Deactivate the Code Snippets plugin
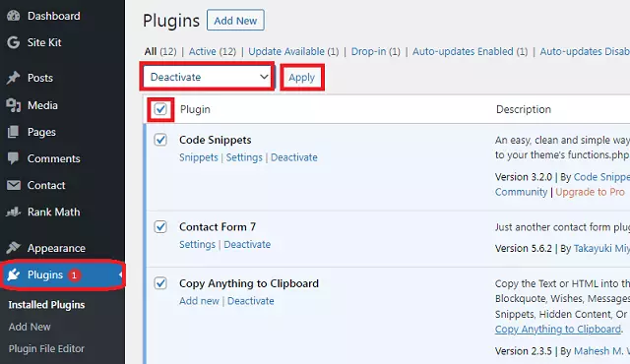 pyautogui.click(x=294, y=157)
